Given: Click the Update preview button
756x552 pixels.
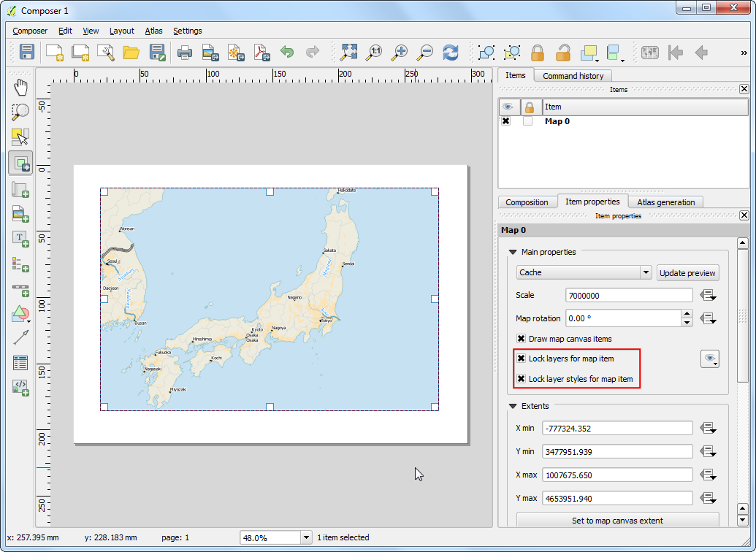Looking at the screenshot, I should point(687,272).
